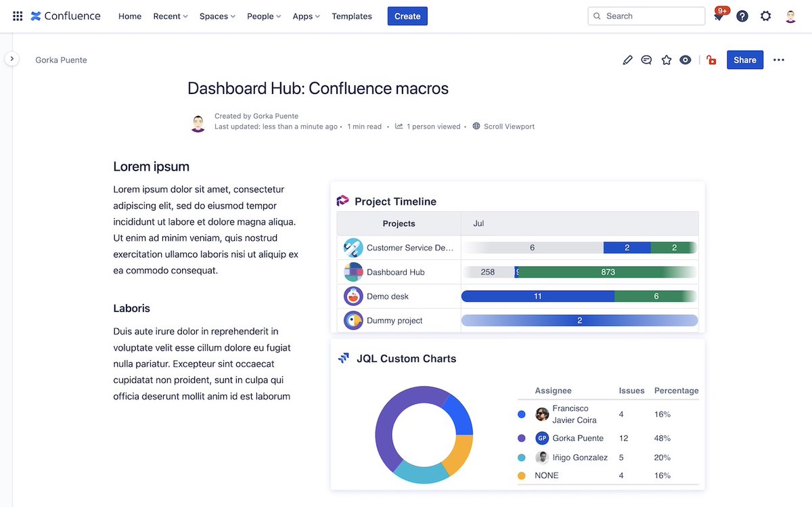Image resolution: width=812 pixels, height=507 pixels.
Task: Click the JQL Custom Charts logo
Action: click(x=344, y=358)
